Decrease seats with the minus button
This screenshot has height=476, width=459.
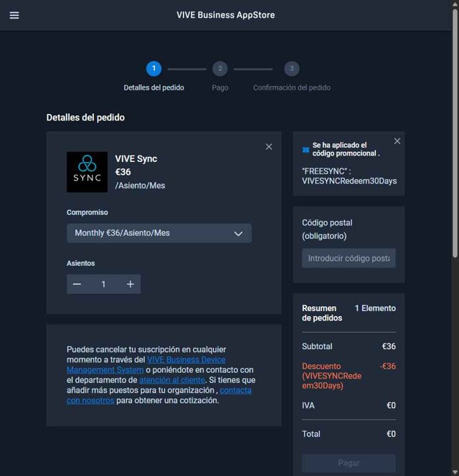pos(77,284)
